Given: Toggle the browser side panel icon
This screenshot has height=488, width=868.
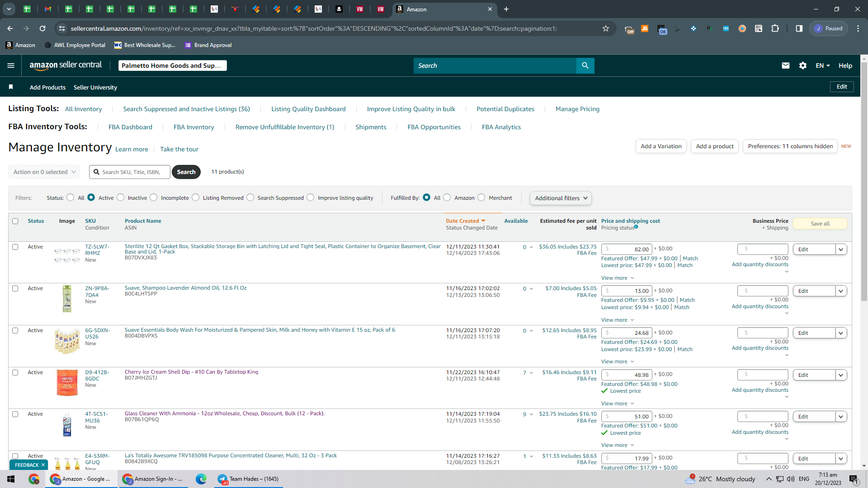Looking at the screenshot, I should (x=799, y=28).
